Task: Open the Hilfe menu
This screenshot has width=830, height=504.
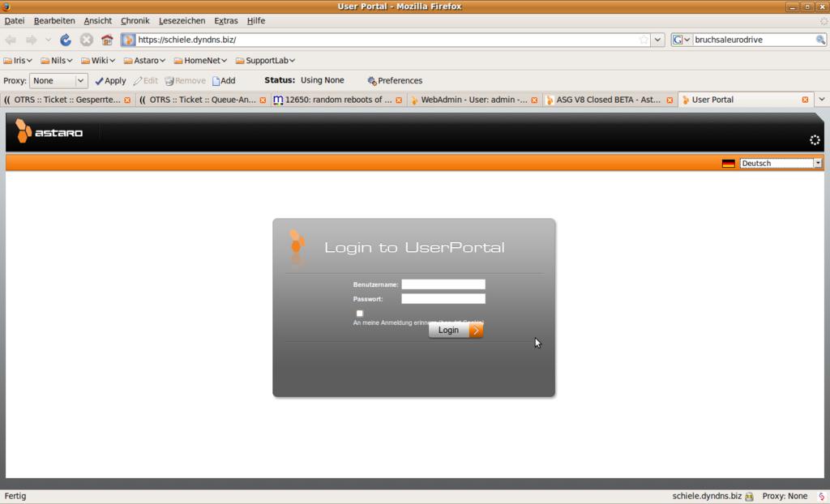Action: point(255,20)
